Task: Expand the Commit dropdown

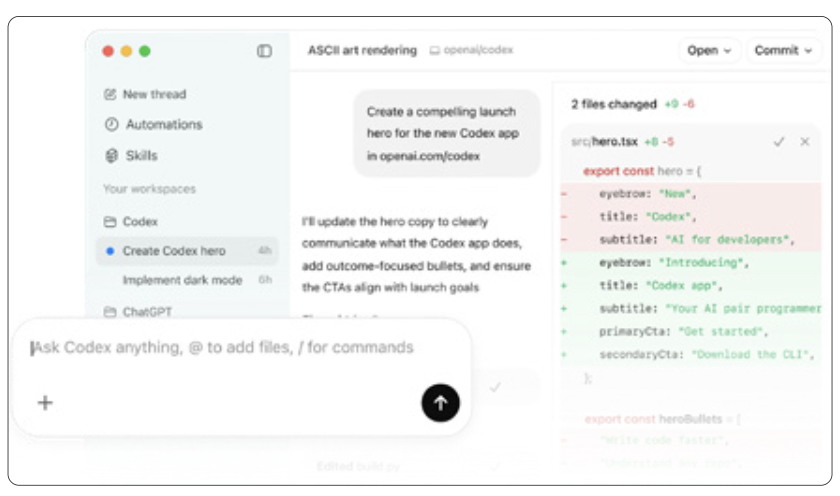Action: point(783,50)
